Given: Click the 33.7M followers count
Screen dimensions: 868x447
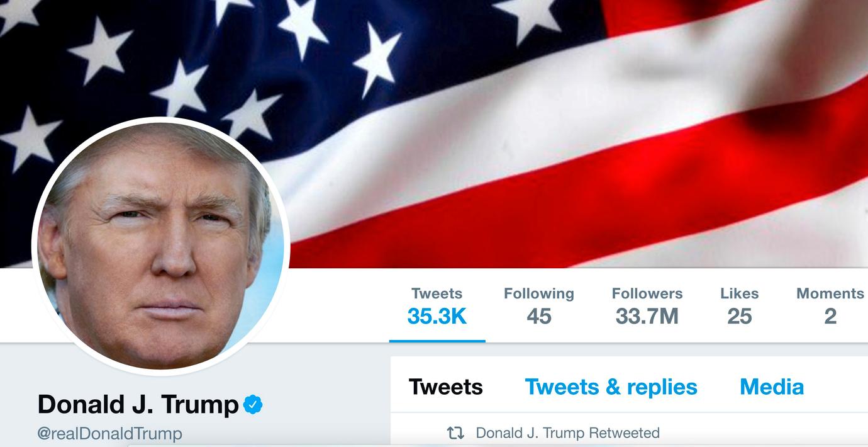Looking at the screenshot, I should click(647, 316).
